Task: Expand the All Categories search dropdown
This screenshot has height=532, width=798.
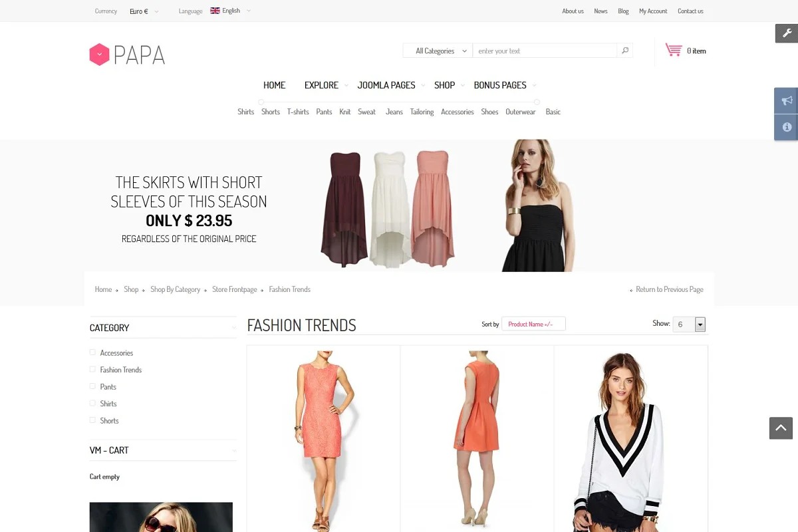Action: point(438,51)
